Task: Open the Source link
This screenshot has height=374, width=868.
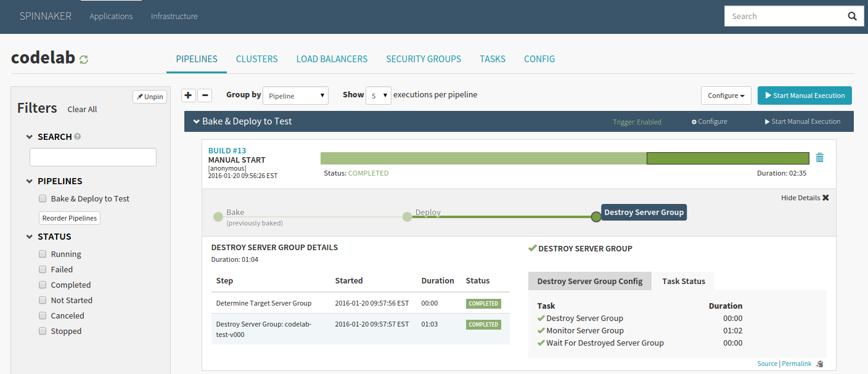Action: pos(768,364)
